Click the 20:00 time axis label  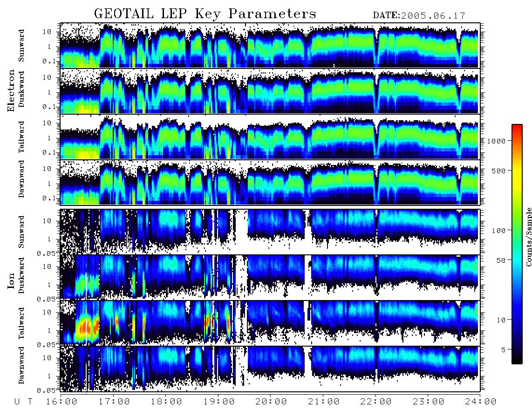click(x=272, y=402)
